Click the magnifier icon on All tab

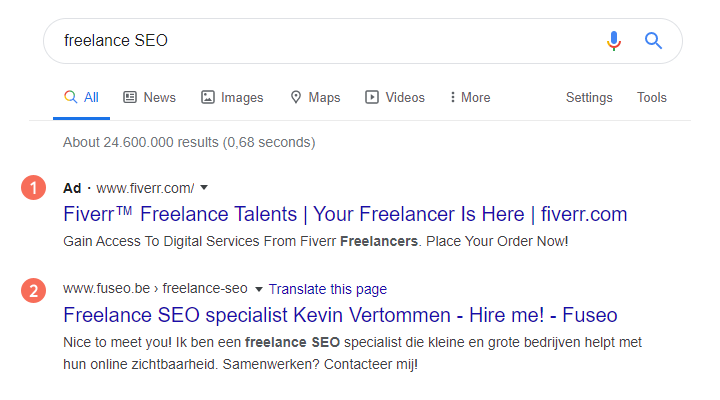(x=70, y=97)
